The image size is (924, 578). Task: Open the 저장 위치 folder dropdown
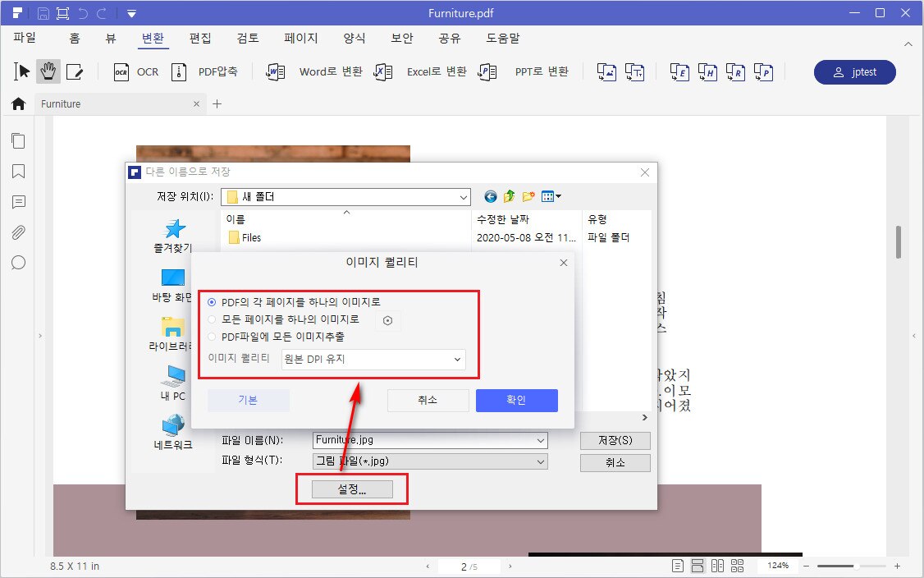[346, 196]
